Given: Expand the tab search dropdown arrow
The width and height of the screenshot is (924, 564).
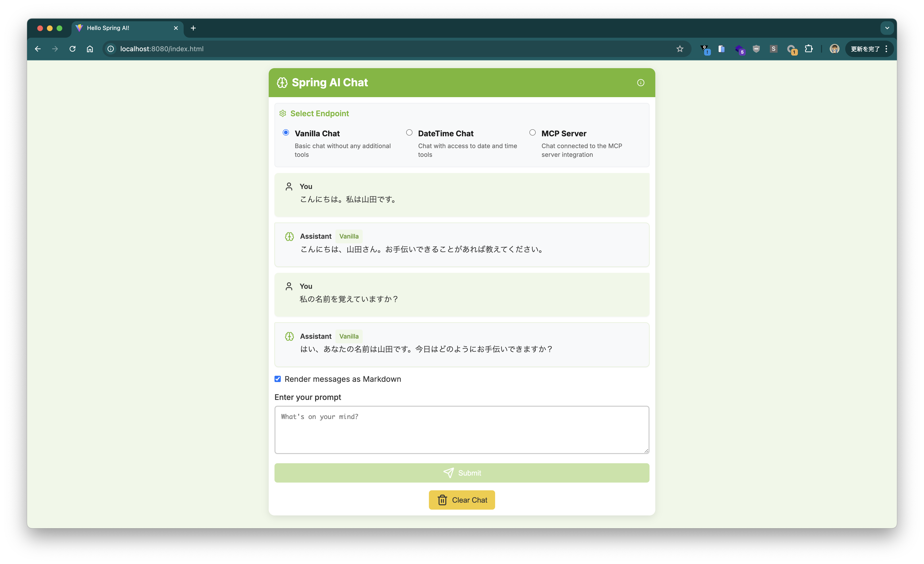Looking at the screenshot, I should 887,28.
